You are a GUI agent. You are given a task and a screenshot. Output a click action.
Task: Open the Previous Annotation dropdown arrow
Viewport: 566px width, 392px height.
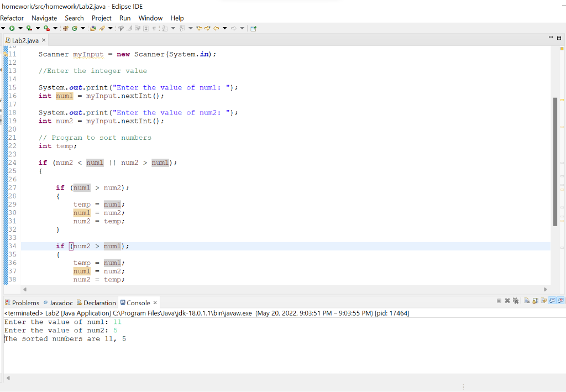click(191, 28)
